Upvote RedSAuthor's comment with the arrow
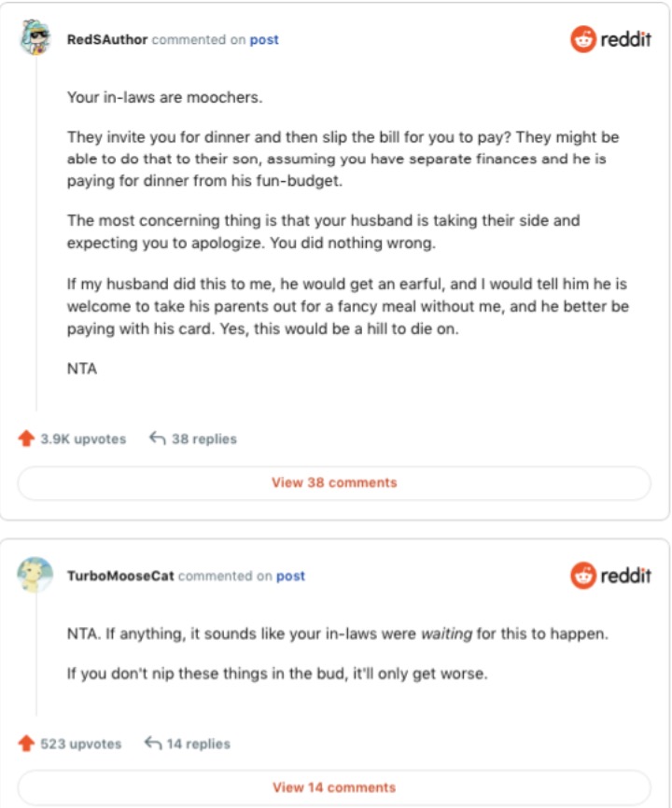 26,439
